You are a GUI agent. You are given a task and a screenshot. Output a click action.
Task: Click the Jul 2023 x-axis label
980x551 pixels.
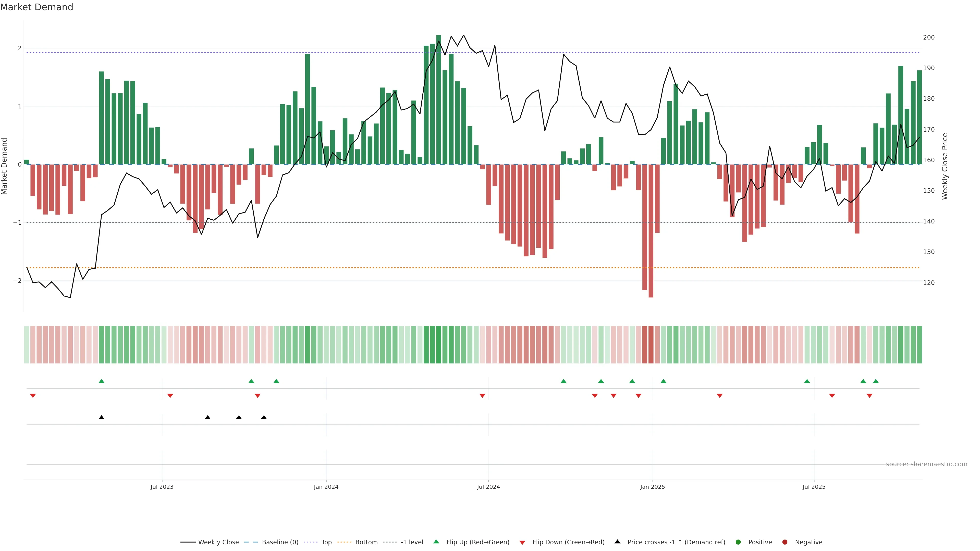(162, 487)
